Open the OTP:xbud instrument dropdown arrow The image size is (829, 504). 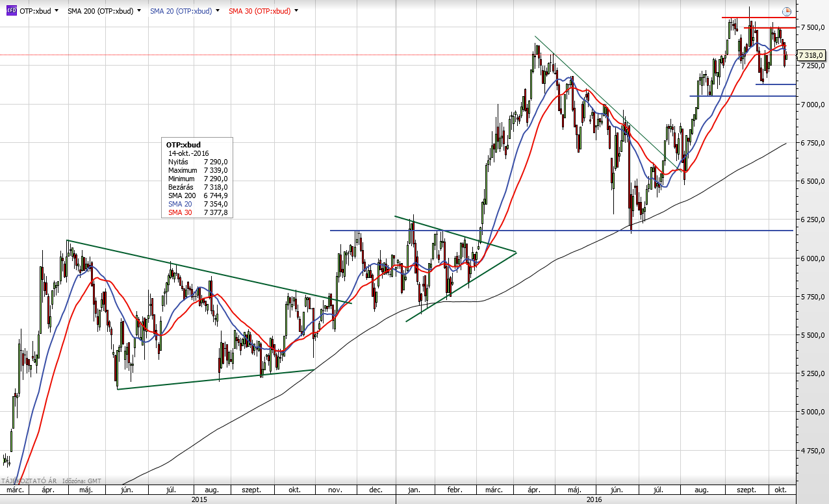[x=57, y=11]
